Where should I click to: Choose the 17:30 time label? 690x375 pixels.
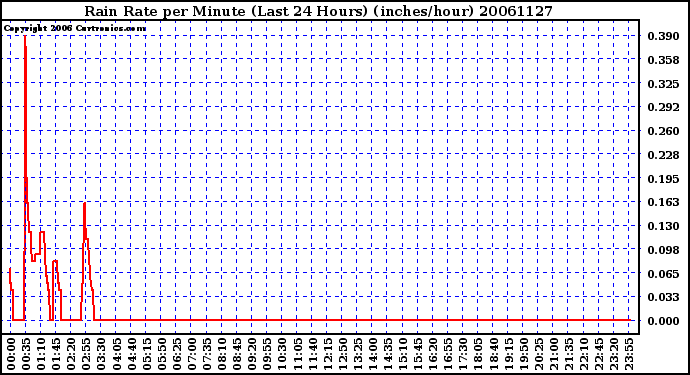pyautogui.click(x=463, y=354)
